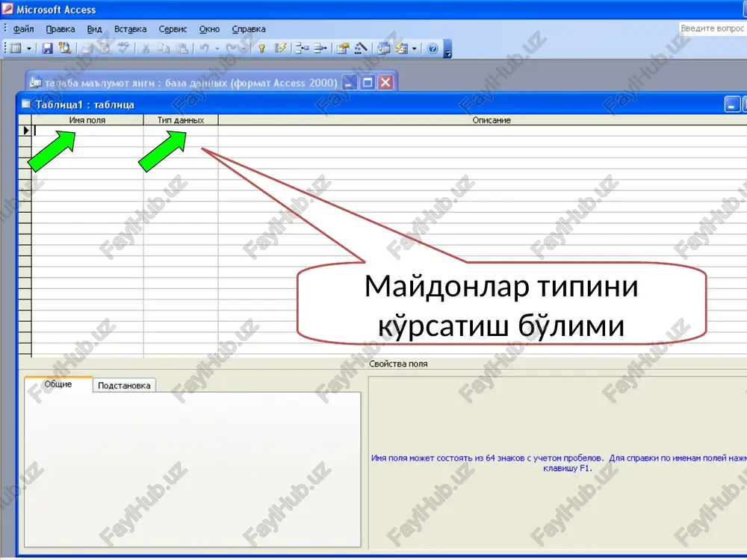747x560 pixels.
Task: Open the Справка menu
Action: click(x=249, y=29)
